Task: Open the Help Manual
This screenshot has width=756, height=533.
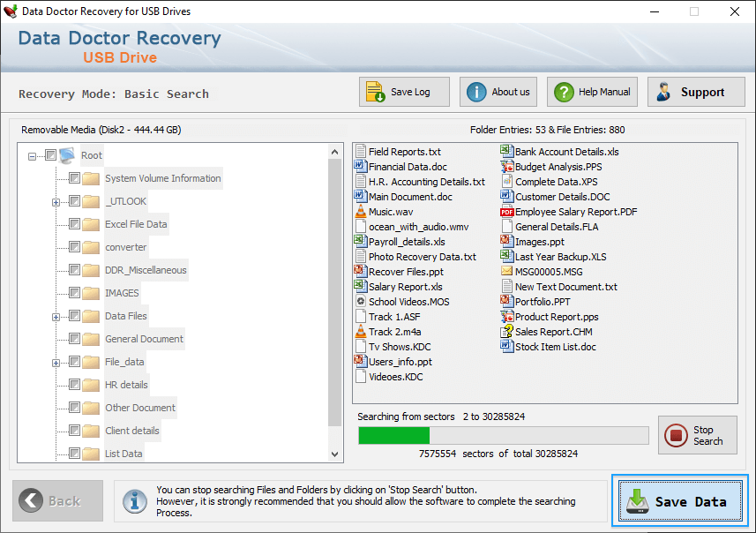Action: tap(592, 92)
